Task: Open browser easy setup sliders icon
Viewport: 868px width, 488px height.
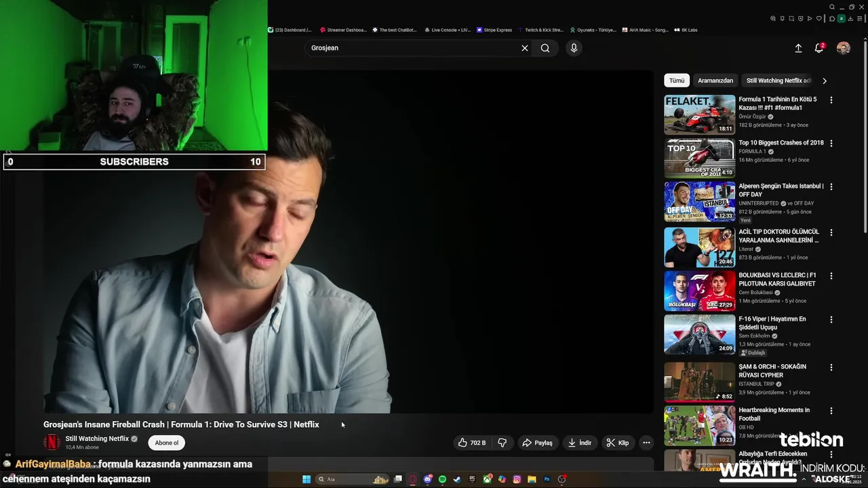Action: point(860,18)
